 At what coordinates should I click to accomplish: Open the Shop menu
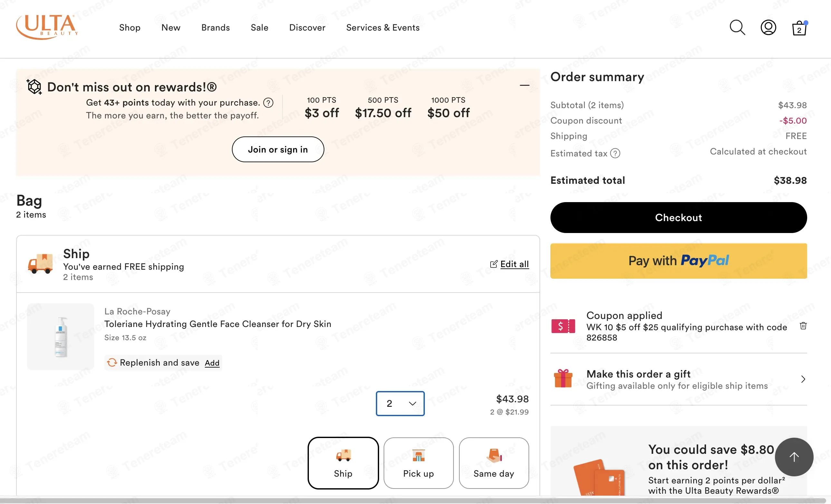coord(130,28)
